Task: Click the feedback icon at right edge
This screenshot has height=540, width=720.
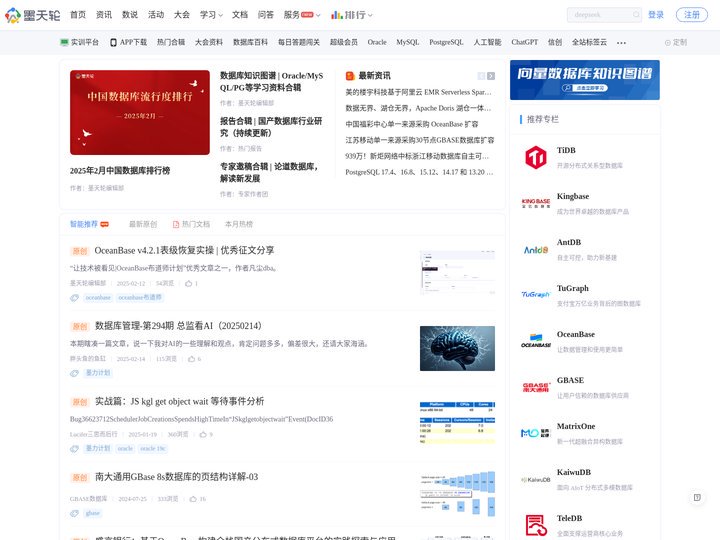Action: click(x=697, y=497)
